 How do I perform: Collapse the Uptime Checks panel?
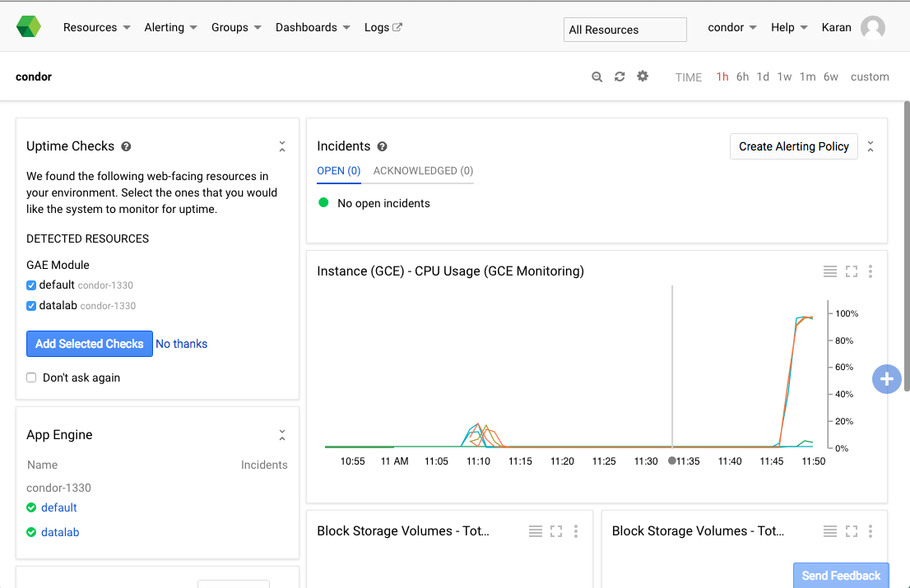[x=282, y=146]
